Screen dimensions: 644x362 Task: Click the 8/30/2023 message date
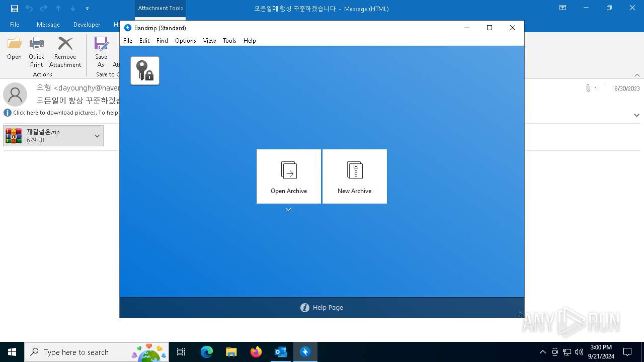tap(627, 88)
